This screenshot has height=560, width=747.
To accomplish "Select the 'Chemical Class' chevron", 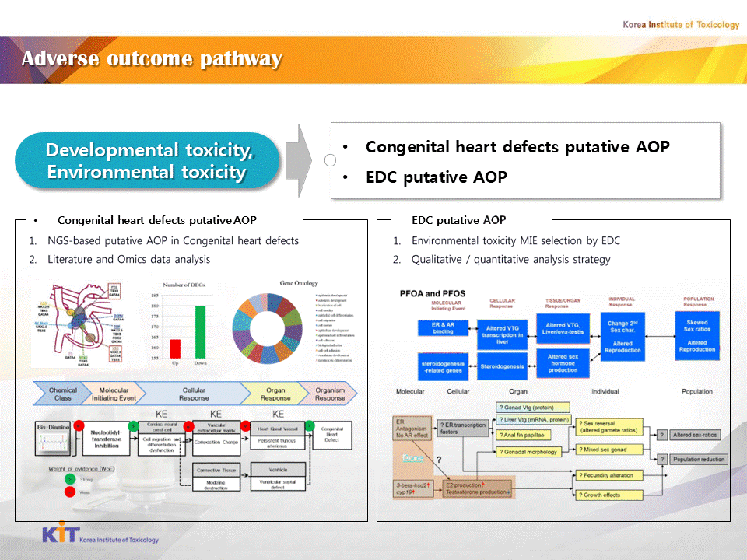I will [x=62, y=394].
